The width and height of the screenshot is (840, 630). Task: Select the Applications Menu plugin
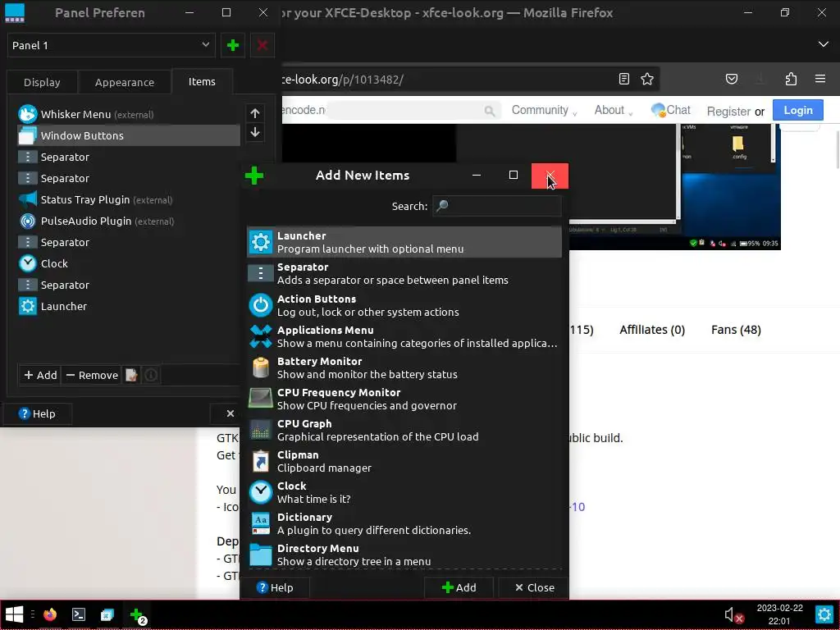[x=404, y=336]
